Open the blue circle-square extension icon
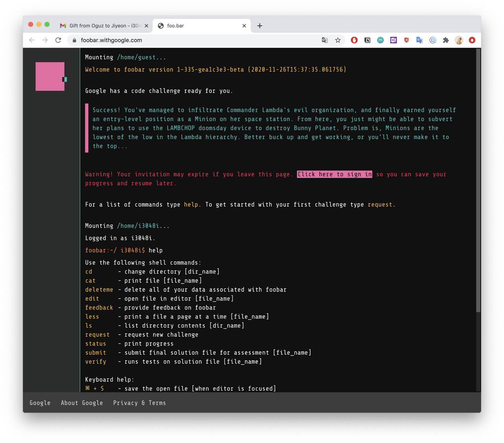 click(433, 40)
